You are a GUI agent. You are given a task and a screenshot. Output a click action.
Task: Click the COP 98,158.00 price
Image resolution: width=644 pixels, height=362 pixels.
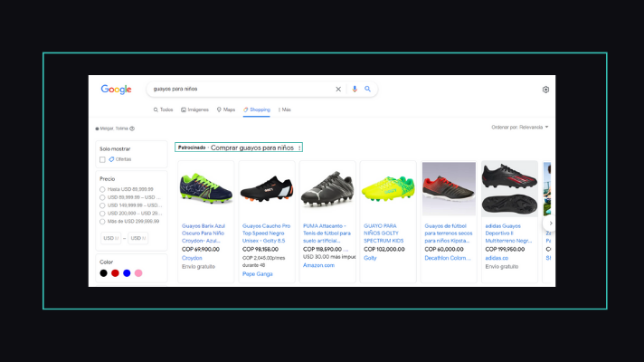click(x=260, y=250)
